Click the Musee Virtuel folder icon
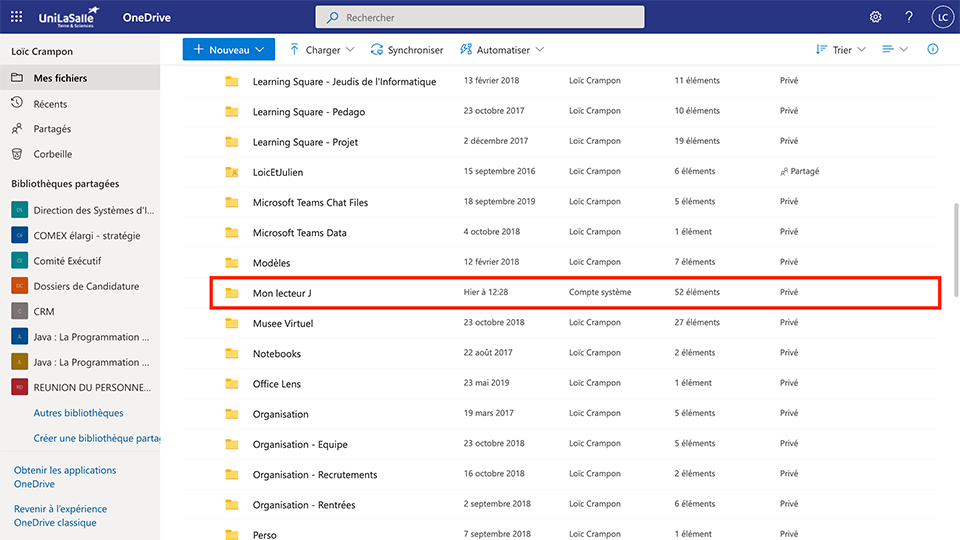Viewport: 960px width, 540px height. [x=231, y=323]
